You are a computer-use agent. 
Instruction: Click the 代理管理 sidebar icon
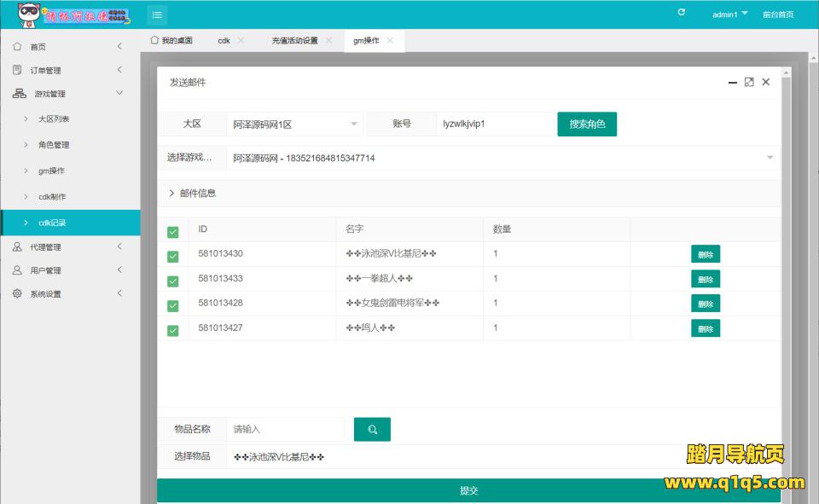pyautogui.click(x=18, y=246)
